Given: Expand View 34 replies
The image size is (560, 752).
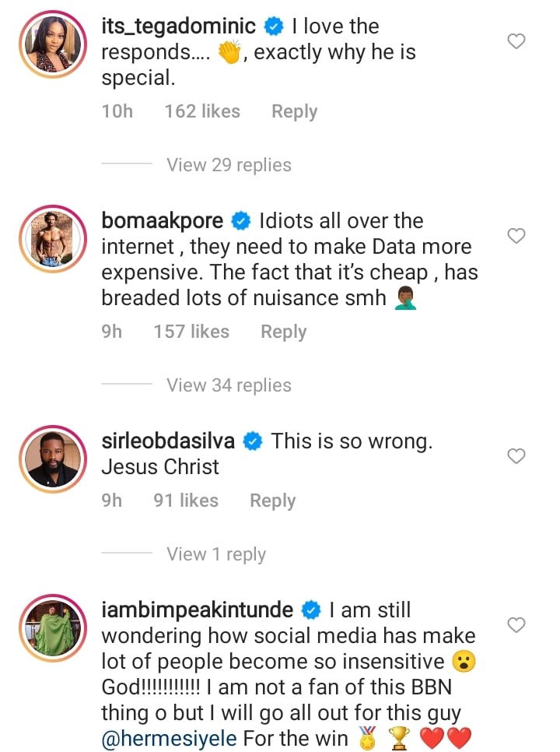Looking at the screenshot, I should pos(229,385).
